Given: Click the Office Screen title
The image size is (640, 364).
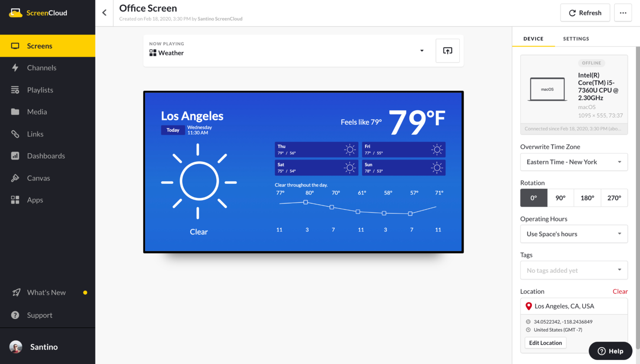Looking at the screenshot, I should click(148, 8).
